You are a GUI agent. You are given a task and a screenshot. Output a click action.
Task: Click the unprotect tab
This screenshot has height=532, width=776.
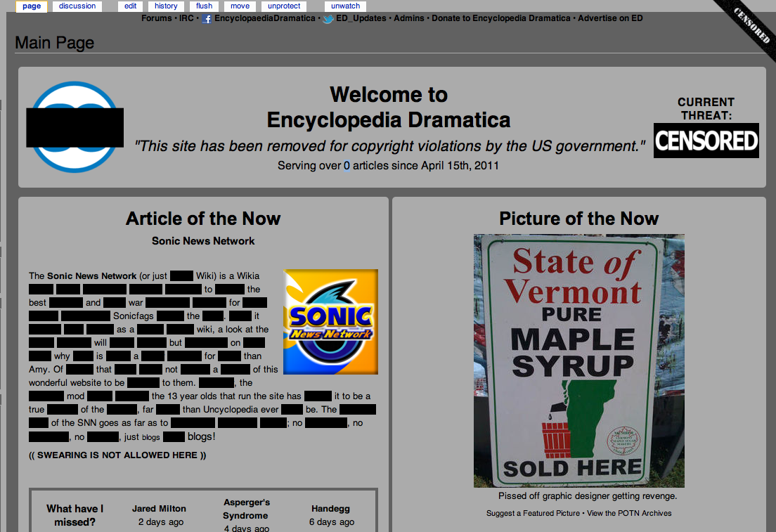click(284, 6)
